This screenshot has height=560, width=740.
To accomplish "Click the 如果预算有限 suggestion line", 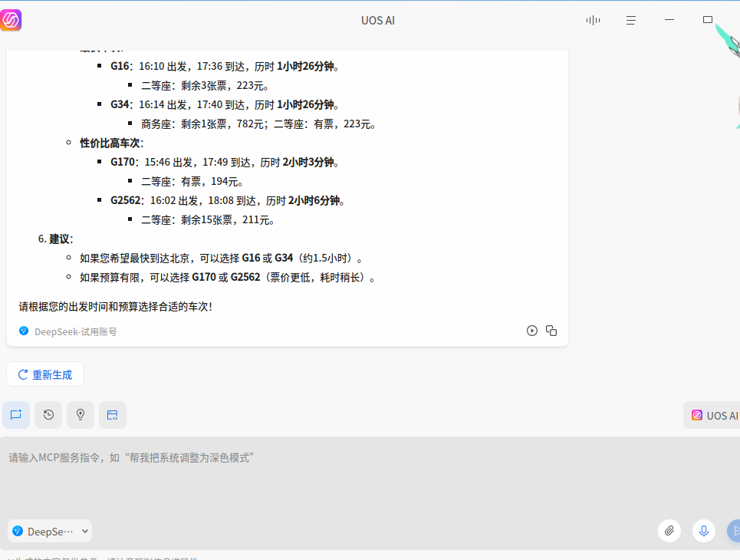I will click(228, 278).
